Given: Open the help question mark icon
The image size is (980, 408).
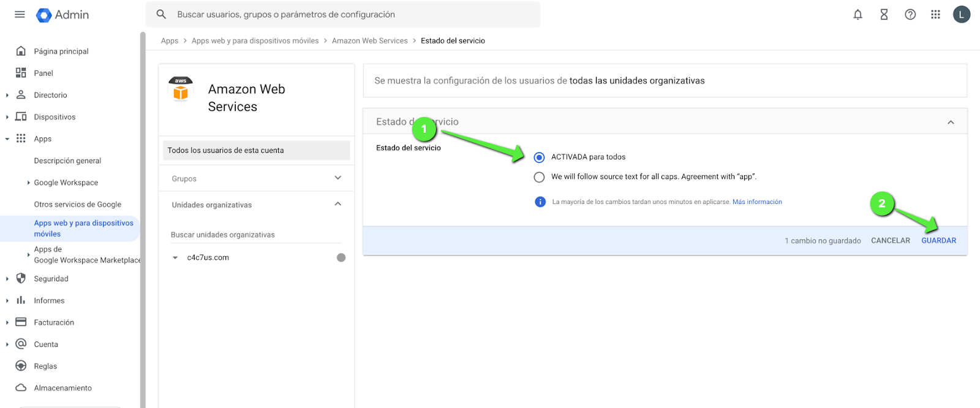Looking at the screenshot, I should coord(910,15).
